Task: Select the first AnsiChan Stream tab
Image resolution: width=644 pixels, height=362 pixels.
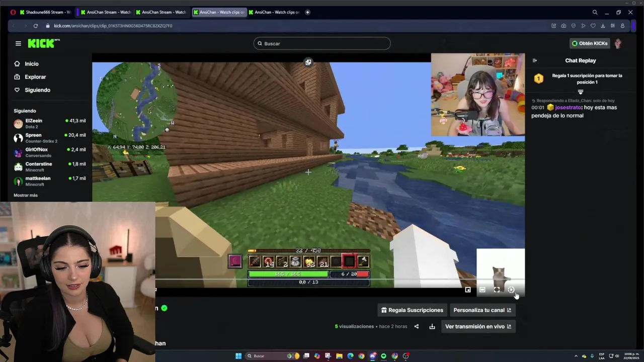Action: click(x=105, y=12)
